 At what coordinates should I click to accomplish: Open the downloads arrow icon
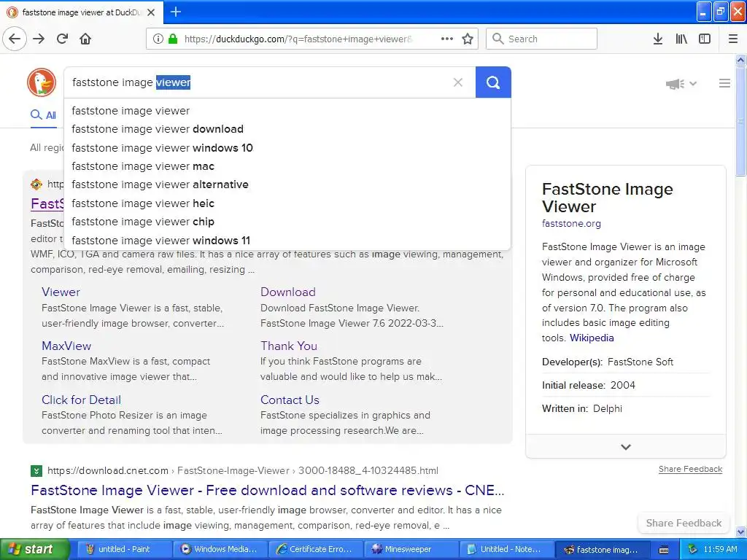658,39
